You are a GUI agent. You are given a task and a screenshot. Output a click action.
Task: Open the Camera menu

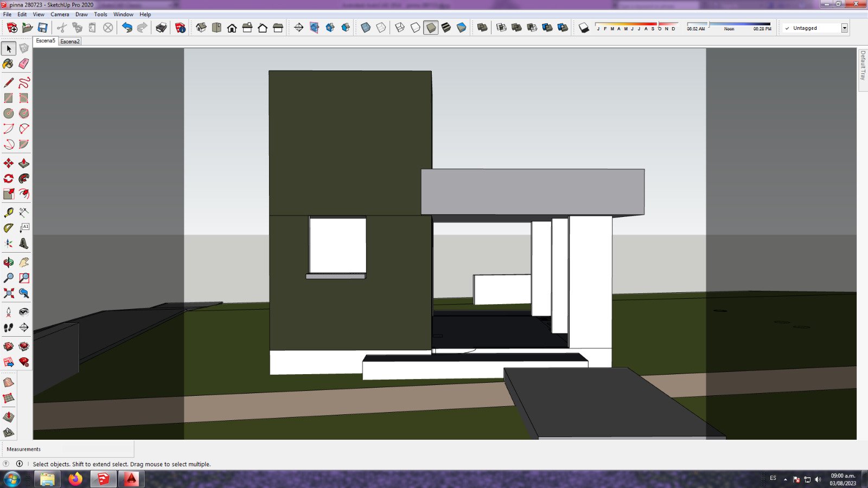coord(60,15)
